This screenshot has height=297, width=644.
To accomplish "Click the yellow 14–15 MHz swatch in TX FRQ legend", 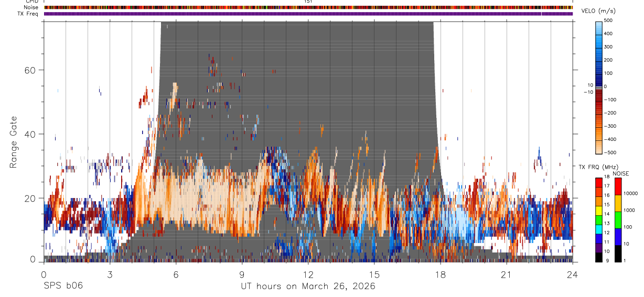I will (599, 210).
